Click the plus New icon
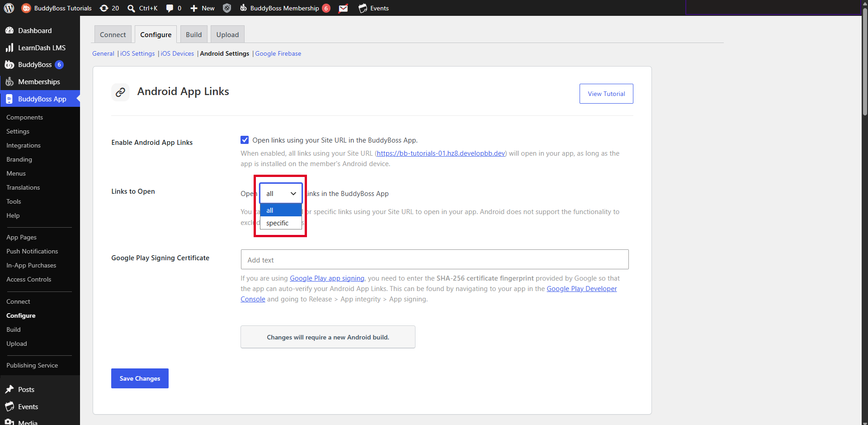This screenshot has width=868, height=425. click(194, 8)
